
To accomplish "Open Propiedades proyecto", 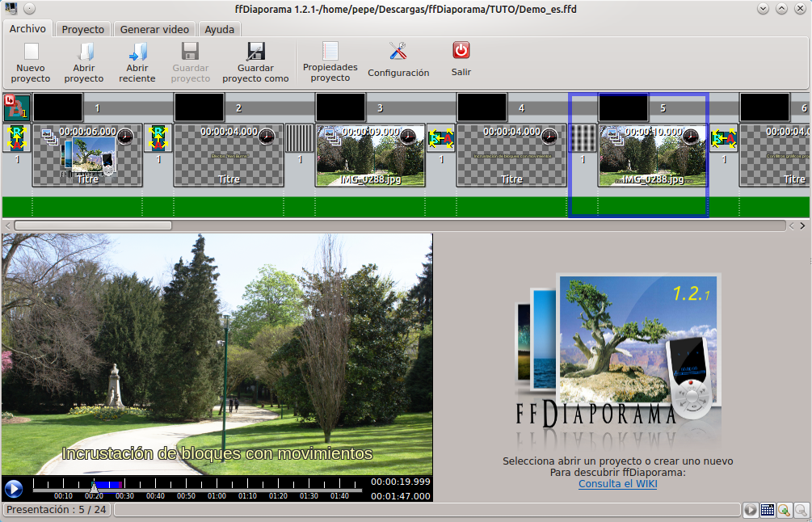I will pos(330,63).
